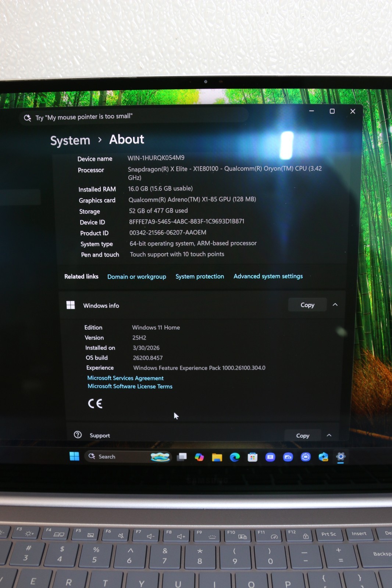The width and height of the screenshot is (392, 588).
Task: Launch Microsoft Edge from taskbar
Action: pos(235,457)
